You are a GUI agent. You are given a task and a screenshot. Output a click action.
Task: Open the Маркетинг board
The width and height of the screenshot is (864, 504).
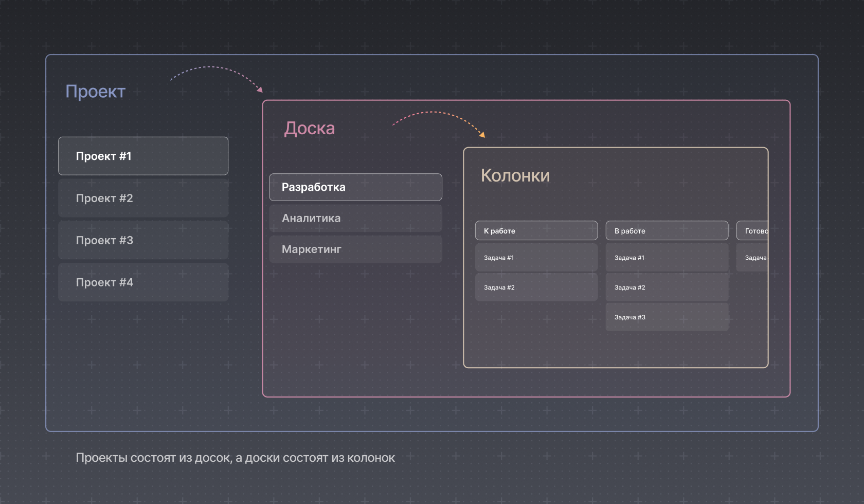point(355,249)
